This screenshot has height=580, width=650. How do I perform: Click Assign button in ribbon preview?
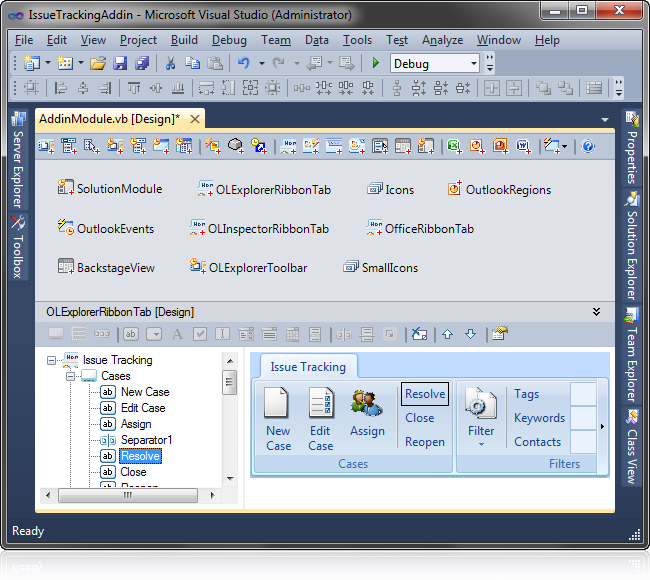click(367, 415)
